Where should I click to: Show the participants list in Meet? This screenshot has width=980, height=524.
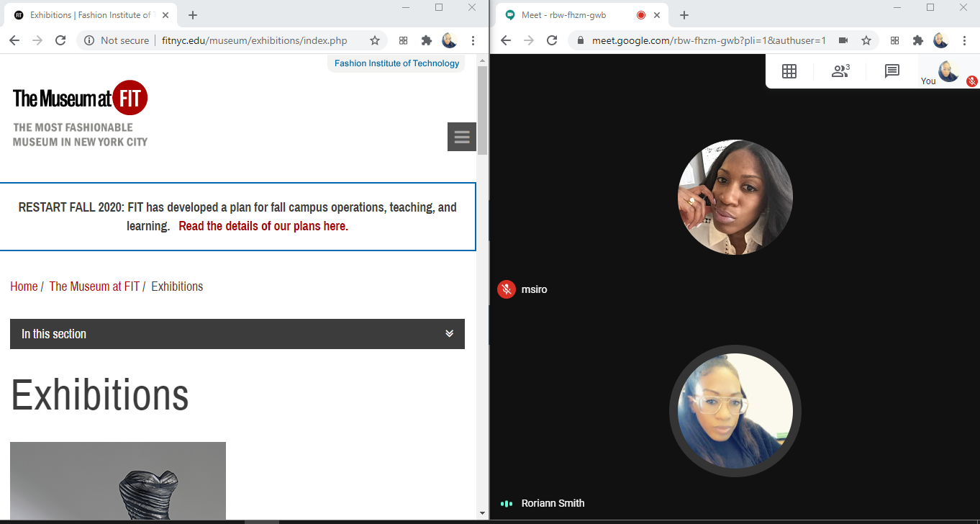click(840, 71)
